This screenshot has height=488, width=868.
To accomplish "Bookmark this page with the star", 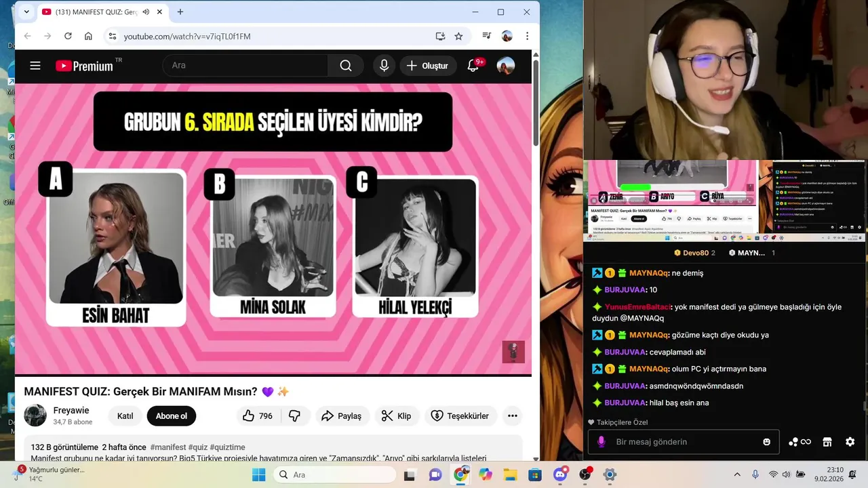I will click(458, 36).
